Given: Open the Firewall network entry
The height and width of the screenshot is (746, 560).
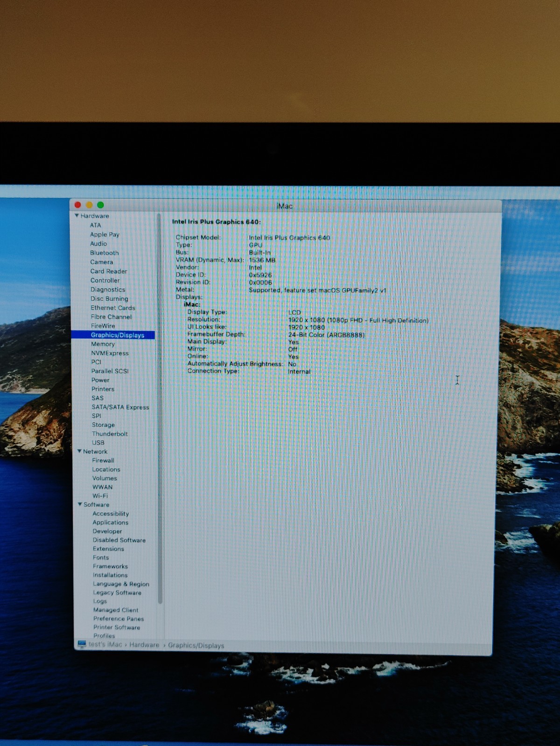Looking at the screenshot, I should click(x=103, y=460).
